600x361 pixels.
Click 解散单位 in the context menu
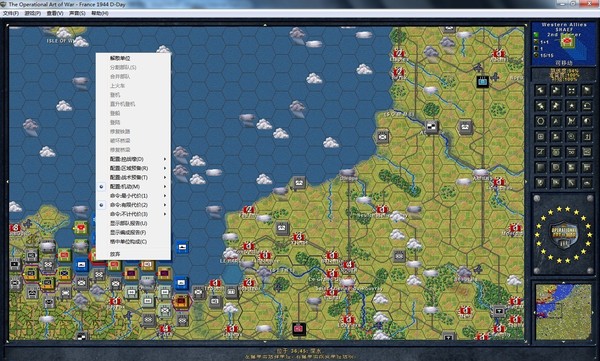[x=120, y=58]
